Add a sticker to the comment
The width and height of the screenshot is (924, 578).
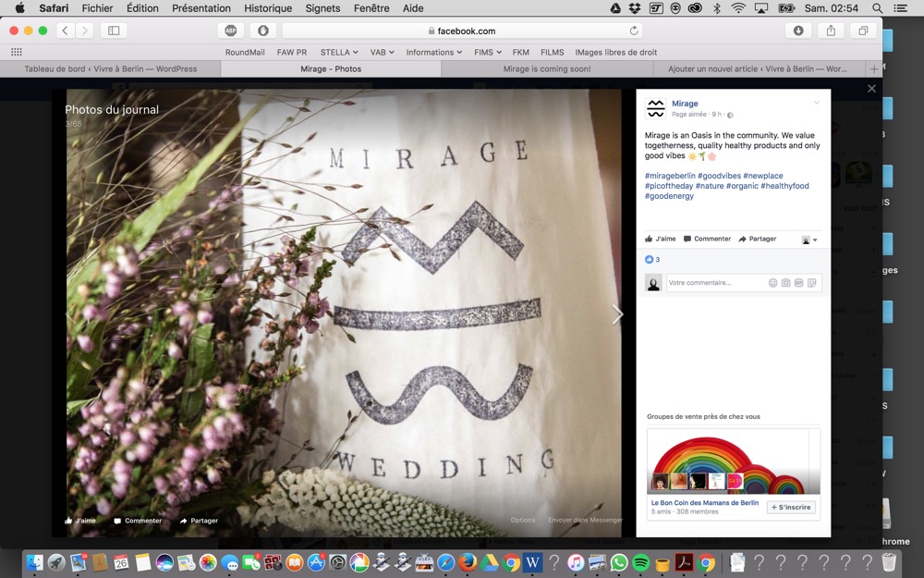point(811,283)
